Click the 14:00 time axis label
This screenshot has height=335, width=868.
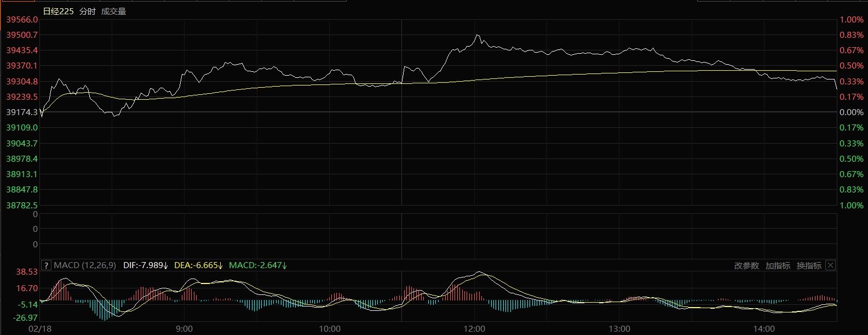(x=764, y=329)
